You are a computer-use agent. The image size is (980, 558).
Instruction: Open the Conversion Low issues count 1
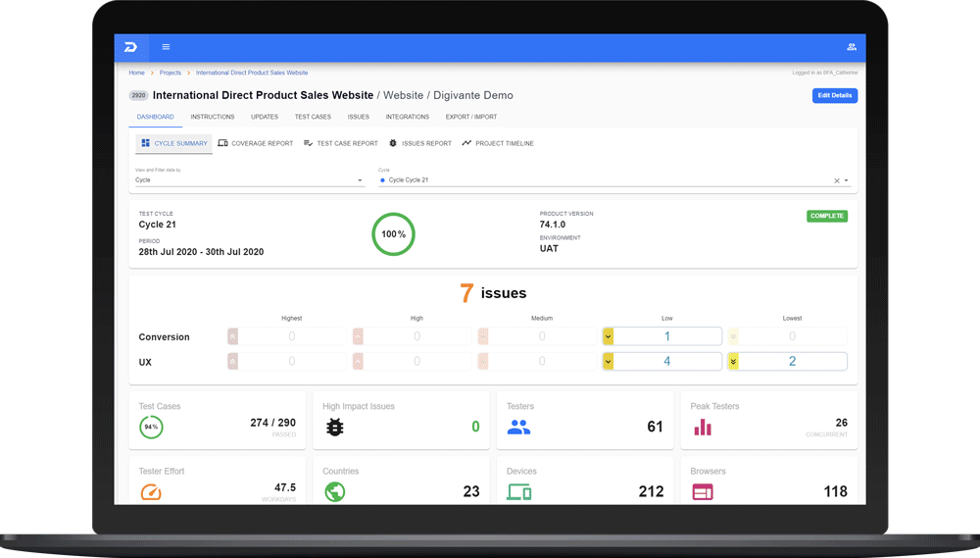(666, 336)
